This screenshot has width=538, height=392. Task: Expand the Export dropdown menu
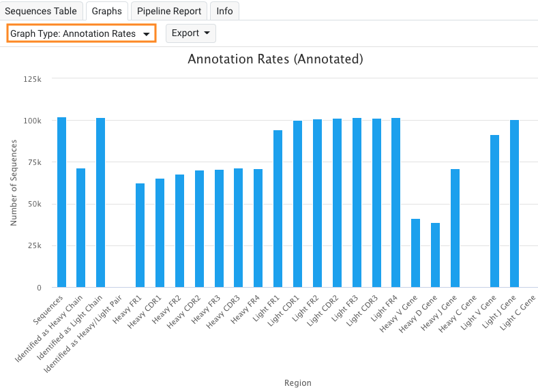point(191,33)
